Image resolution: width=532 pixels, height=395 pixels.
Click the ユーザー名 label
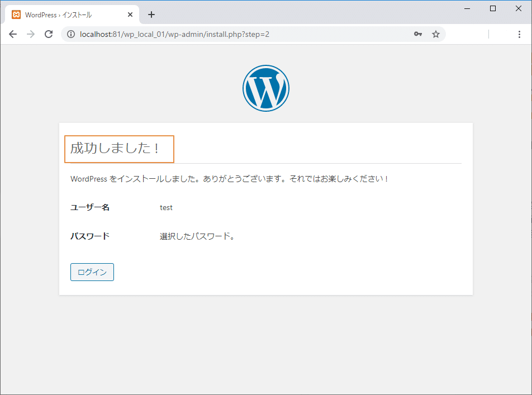[90, 207]
